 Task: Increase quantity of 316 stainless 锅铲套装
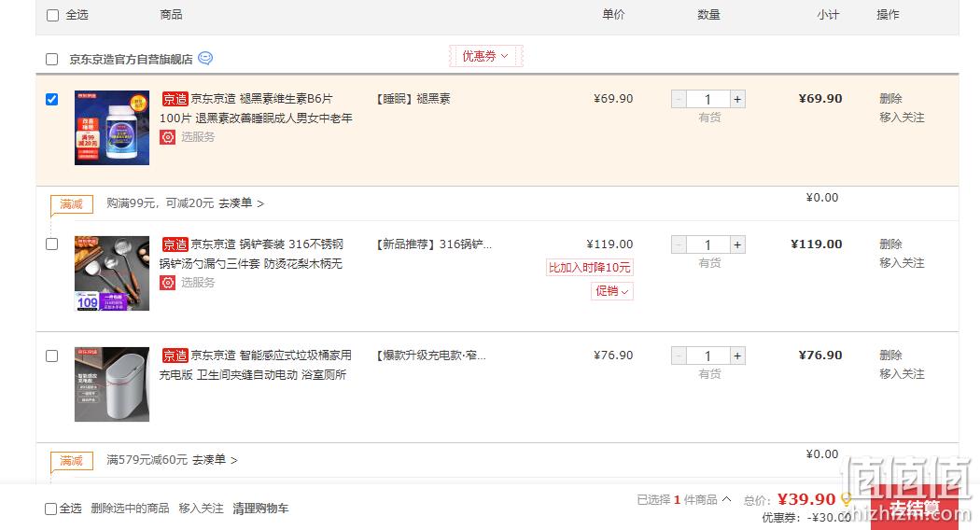click(x=737, y=244)
